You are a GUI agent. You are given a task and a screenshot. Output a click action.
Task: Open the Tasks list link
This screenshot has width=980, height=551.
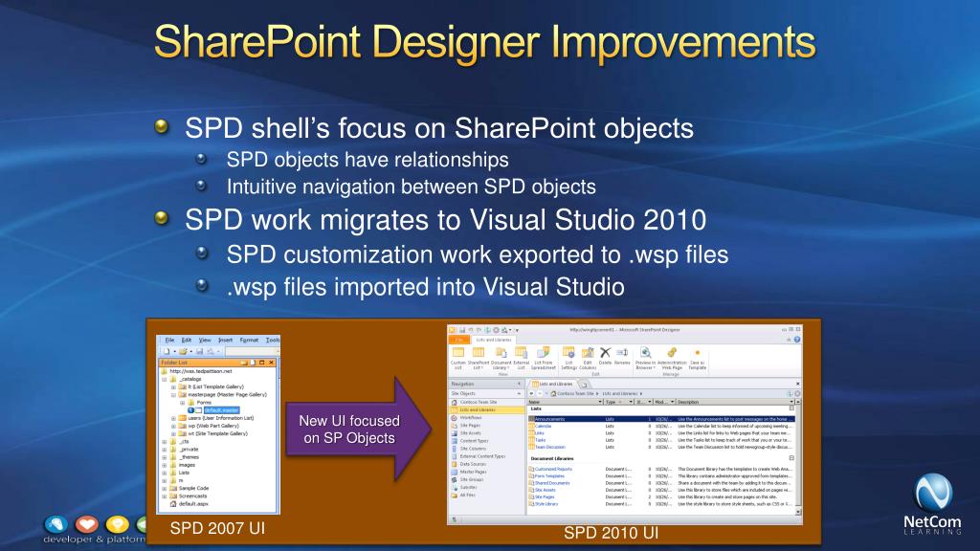(541, 440)
